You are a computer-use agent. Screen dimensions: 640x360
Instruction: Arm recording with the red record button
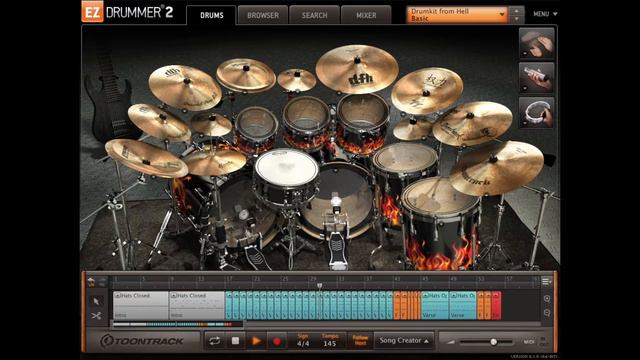coord(277,341)
